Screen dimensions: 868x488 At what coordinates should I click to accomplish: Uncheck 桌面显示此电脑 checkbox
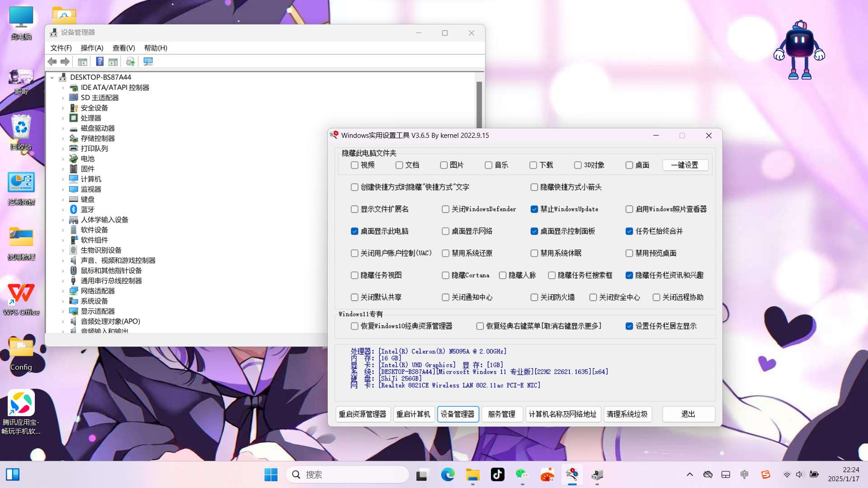354,231
